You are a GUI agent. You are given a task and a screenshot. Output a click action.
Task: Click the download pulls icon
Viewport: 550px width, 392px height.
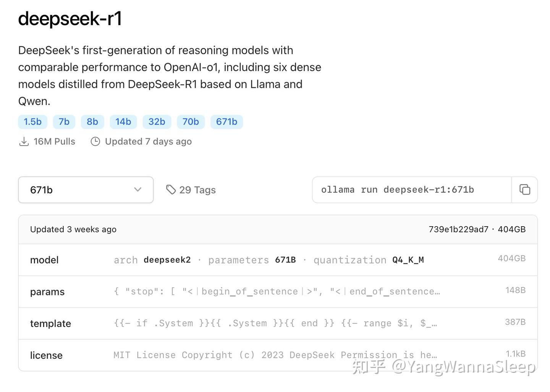point(24,141)
